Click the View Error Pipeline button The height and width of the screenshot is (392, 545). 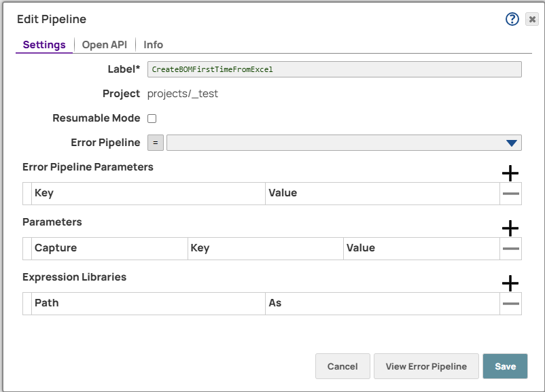[x=426, y=366]
